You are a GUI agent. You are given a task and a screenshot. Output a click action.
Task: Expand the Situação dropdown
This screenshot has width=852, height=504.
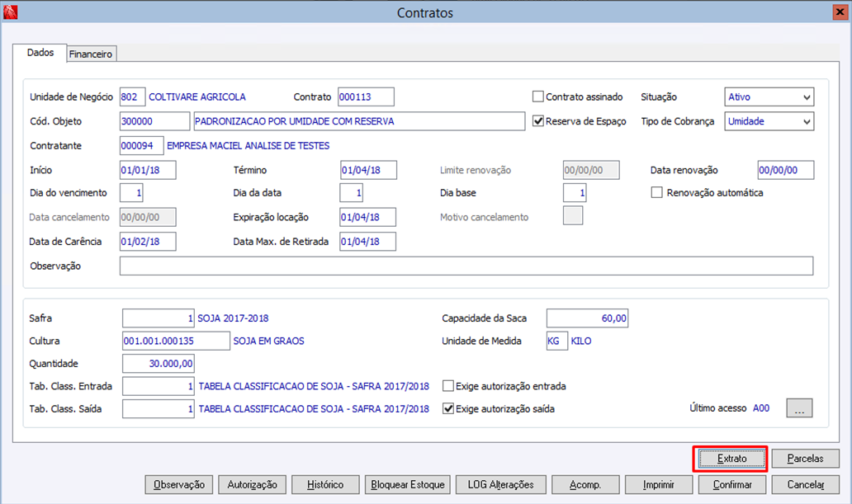(769, 97)
